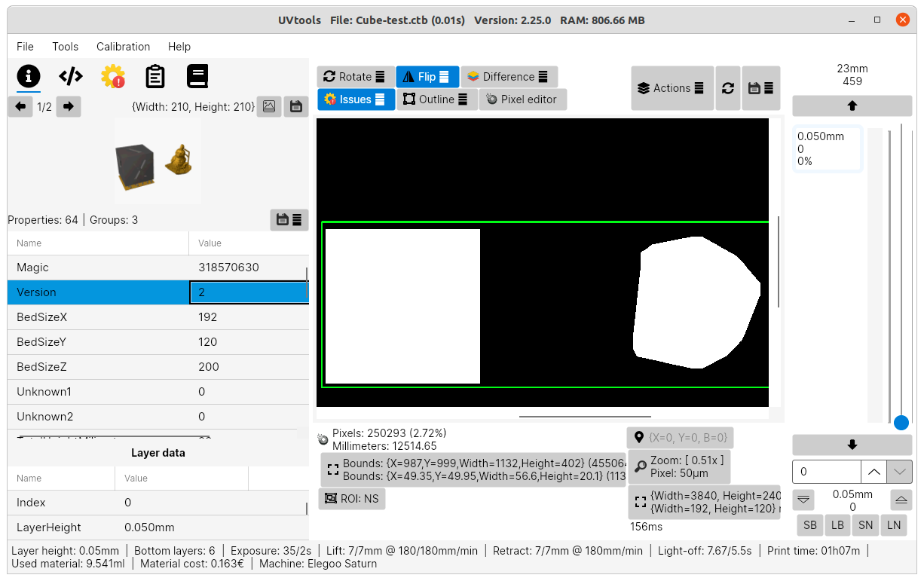
Task: Toggle the Flip layer view
Action: coord(427,77)
